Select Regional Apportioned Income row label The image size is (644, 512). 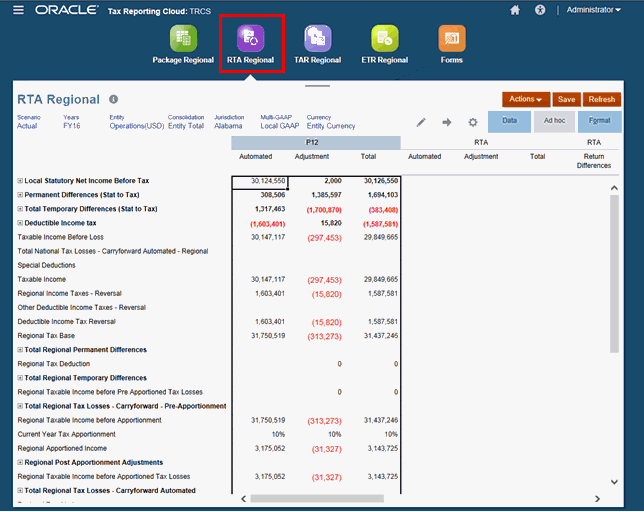click(62, 448)
